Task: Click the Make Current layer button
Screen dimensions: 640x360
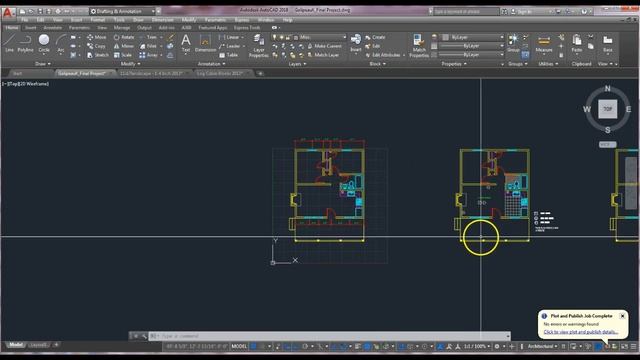Action: click(x=324, y=46)
